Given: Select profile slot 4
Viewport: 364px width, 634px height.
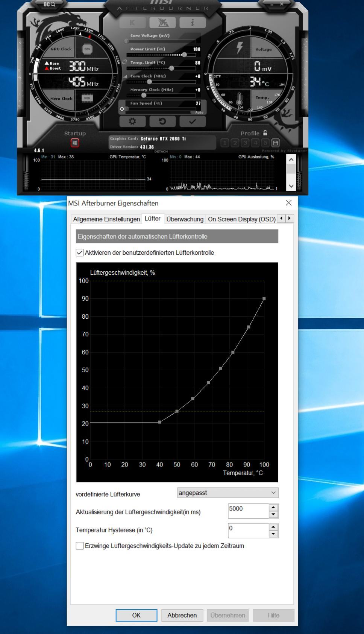Looking at the screenshot, I should [x=255, y=143].
